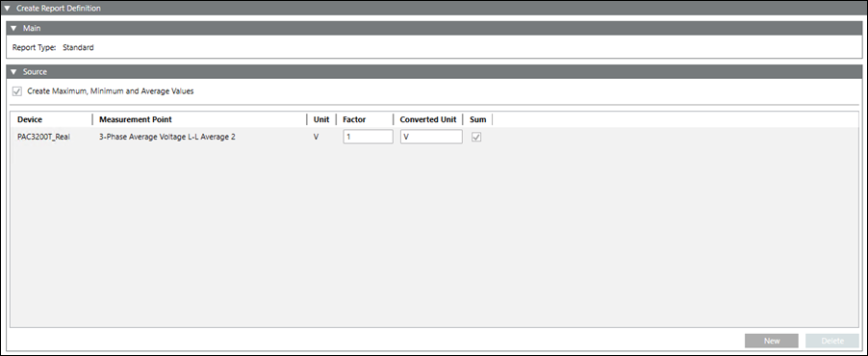Collapse the Source section triangle
Viewport: 868px width, 356px height.
[13, 72]
